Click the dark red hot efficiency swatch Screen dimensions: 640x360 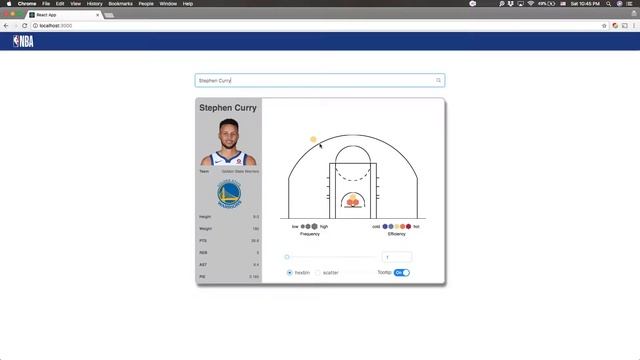pos(409,227)
